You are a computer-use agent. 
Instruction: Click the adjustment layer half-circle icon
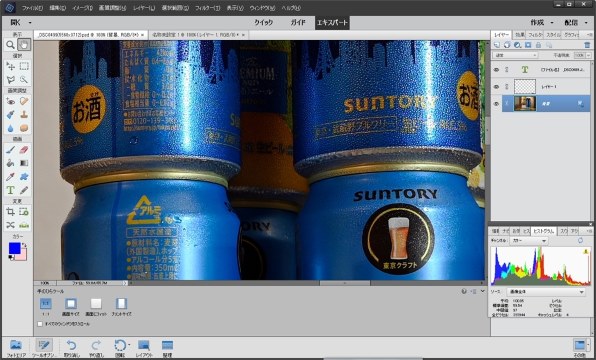(x=517, y=45)
